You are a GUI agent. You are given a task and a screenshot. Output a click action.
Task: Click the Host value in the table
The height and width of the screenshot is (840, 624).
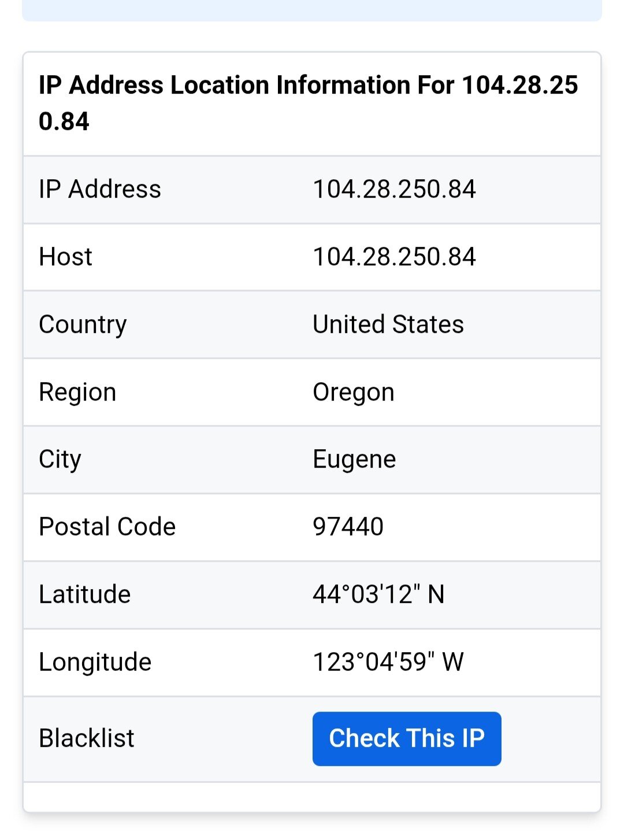pos(394,257)
